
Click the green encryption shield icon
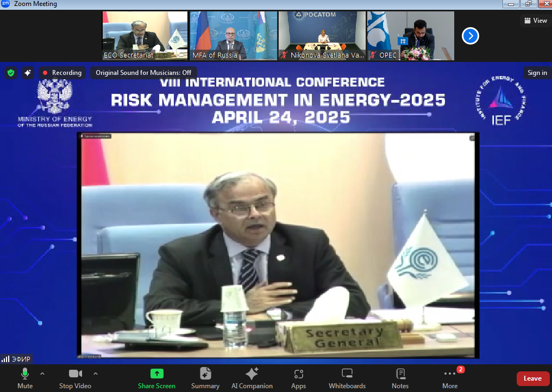(x=11, y=73)
